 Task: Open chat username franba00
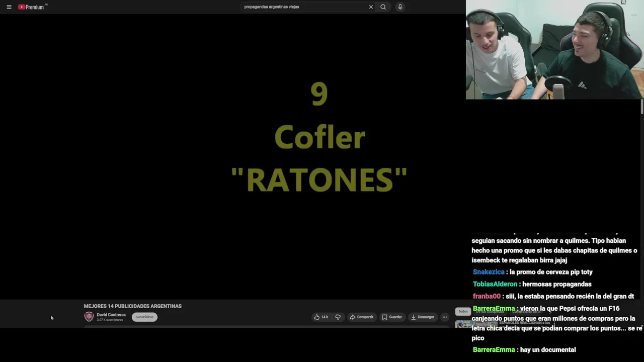coord(487,296)
